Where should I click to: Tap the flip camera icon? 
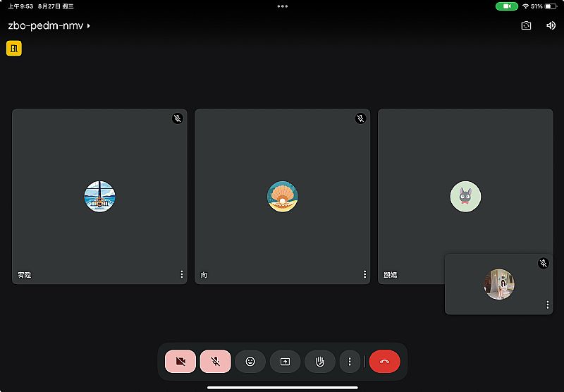pos(526,25)
